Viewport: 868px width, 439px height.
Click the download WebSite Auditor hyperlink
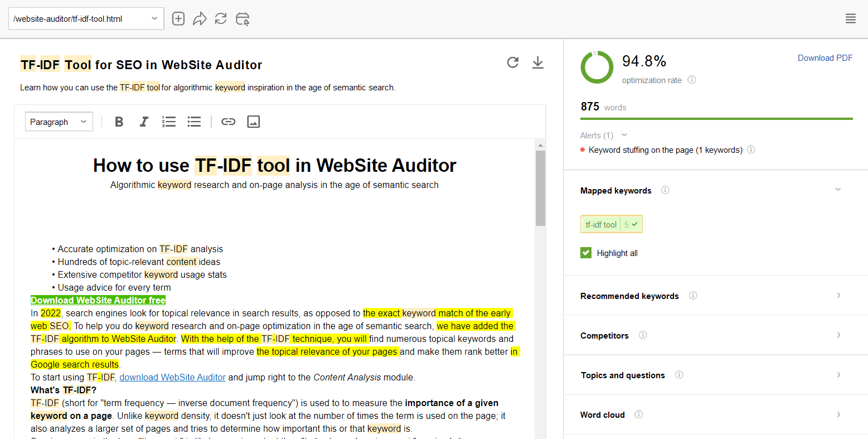click(172, 377)
